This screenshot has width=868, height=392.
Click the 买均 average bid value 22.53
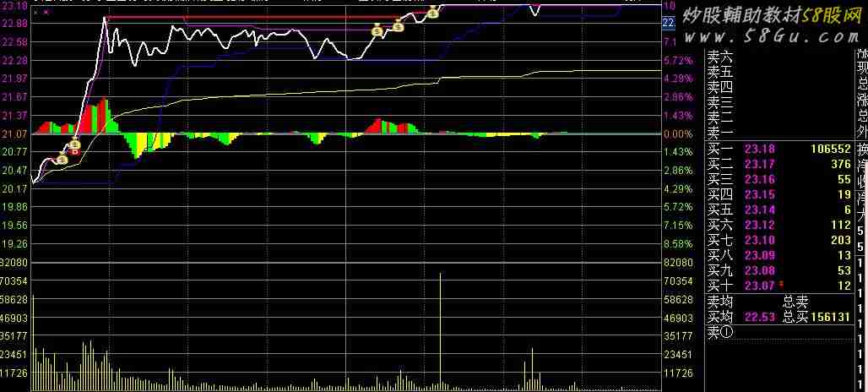click(x=760, y=317)
